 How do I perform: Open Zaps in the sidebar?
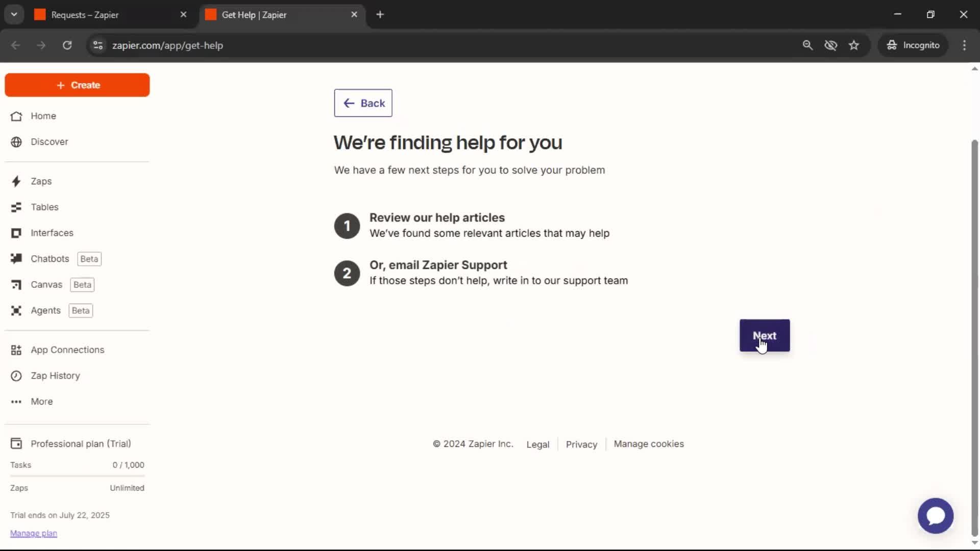[41, 181]
